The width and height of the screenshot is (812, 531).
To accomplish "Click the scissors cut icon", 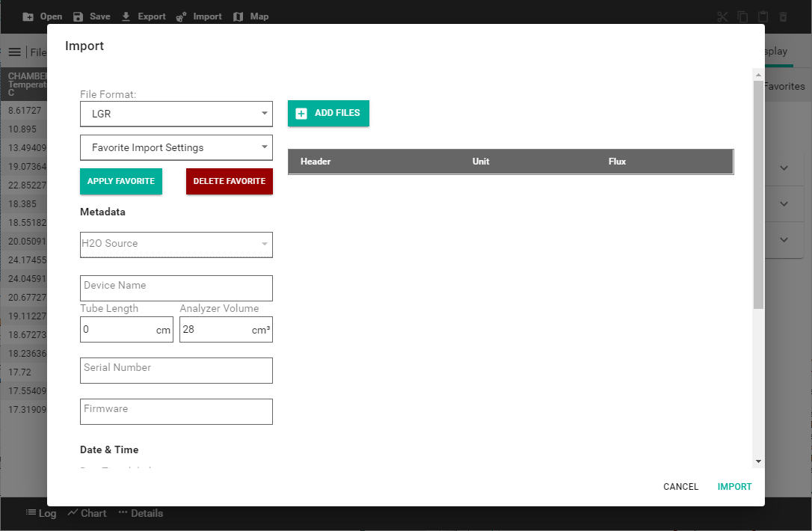I will tap(722, 16).
